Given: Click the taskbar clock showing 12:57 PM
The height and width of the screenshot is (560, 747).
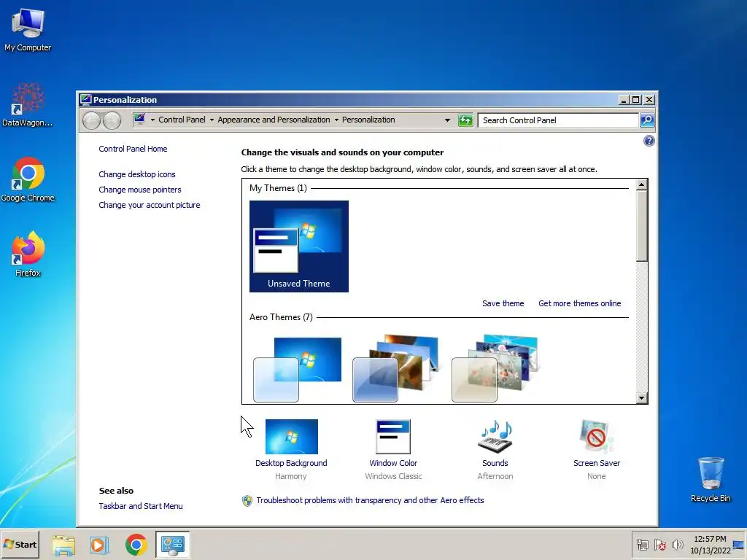Looking at the screenshot, I should tap(710, 545).
